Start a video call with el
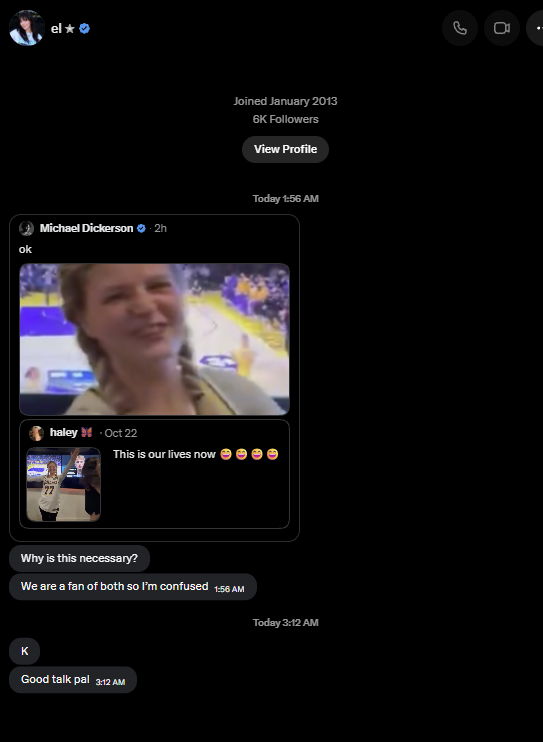 tap(502, 28)
